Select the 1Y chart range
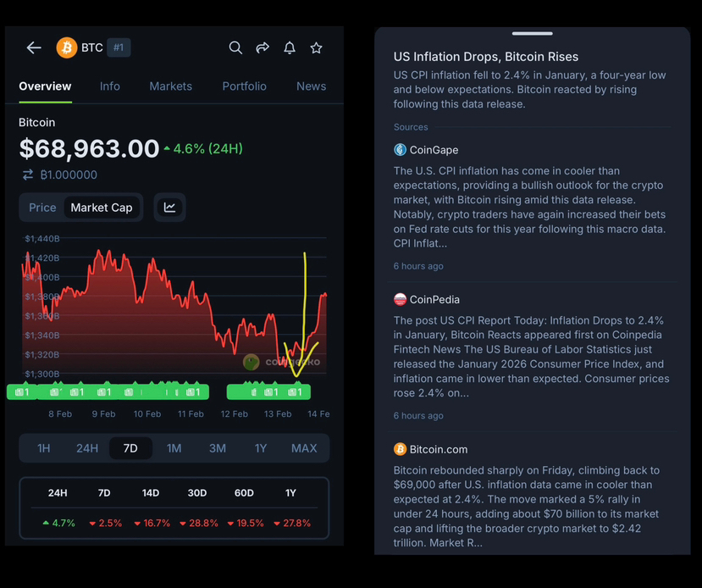702x588 pixels. point(261,448)
